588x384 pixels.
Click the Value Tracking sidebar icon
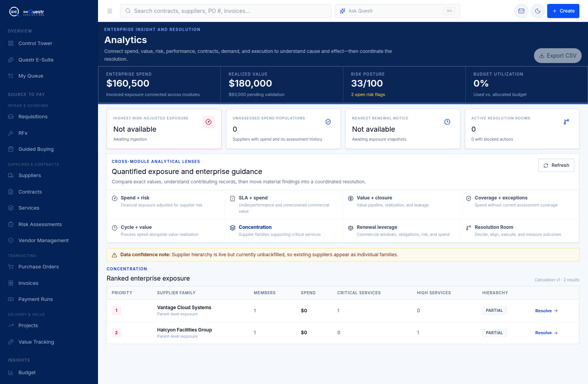click(x=11, y=342)
